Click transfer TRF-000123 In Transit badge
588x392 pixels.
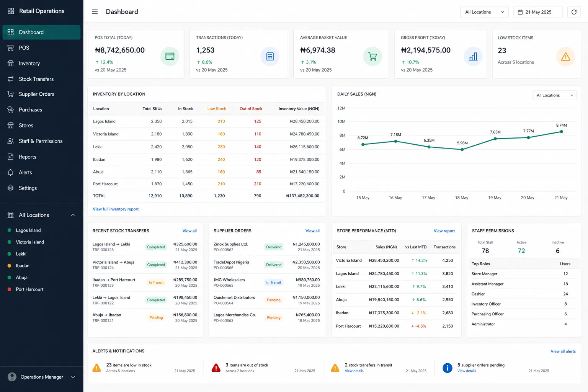tap(156, 283)
